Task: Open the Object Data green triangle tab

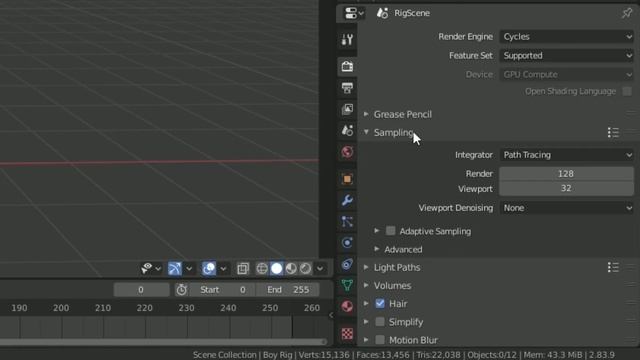Action: (347, 285)
